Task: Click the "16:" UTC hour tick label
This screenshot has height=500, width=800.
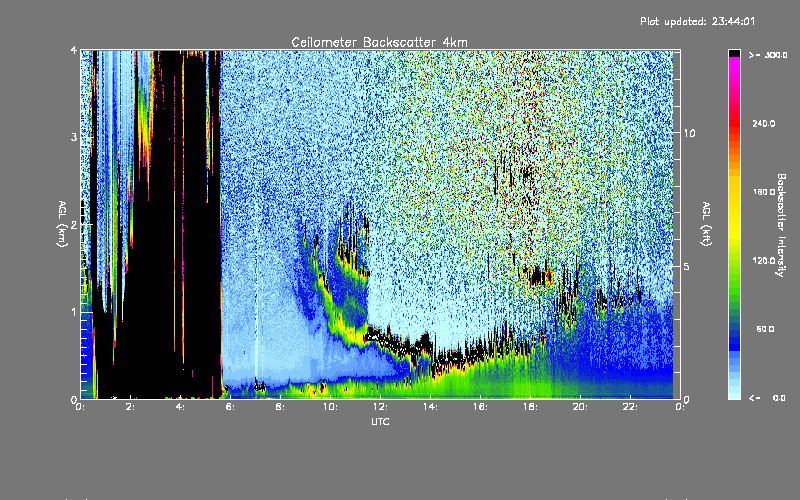Action: click(481, 407)
